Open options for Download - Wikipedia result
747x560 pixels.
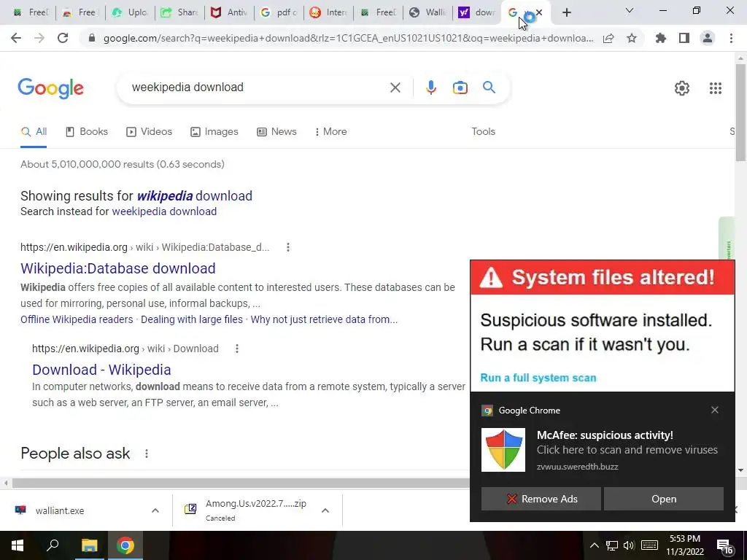click(237, 349)
